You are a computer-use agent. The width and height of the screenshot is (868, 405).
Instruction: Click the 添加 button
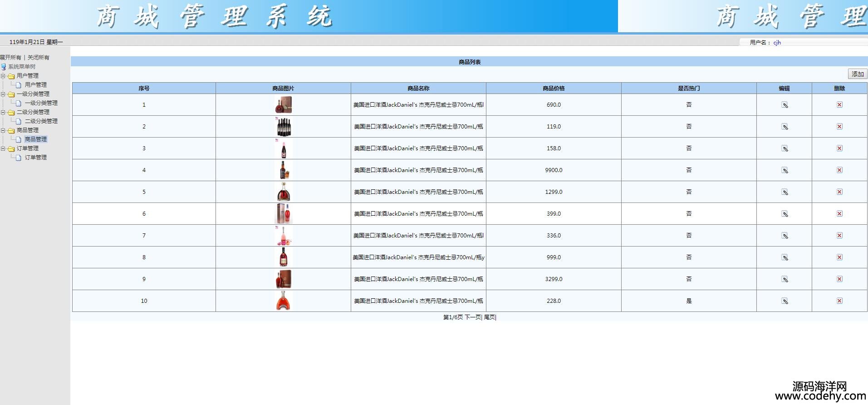pyautogui.click(x=857, y=74)
